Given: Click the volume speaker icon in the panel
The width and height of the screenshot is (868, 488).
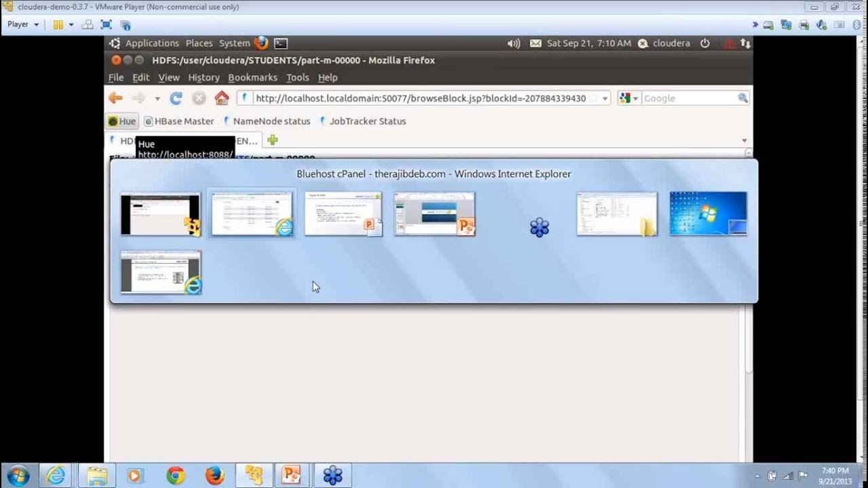Looking at the screenshot, I should tap(513, 43).
